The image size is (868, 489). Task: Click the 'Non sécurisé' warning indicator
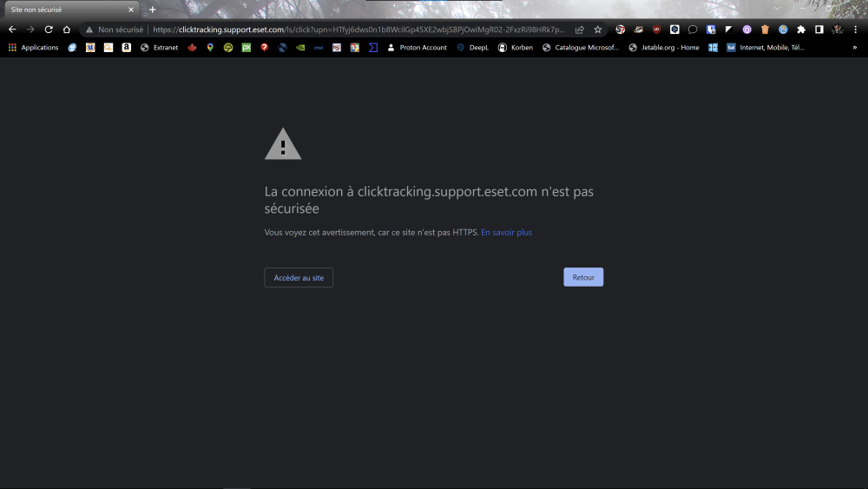coord(115,30)
